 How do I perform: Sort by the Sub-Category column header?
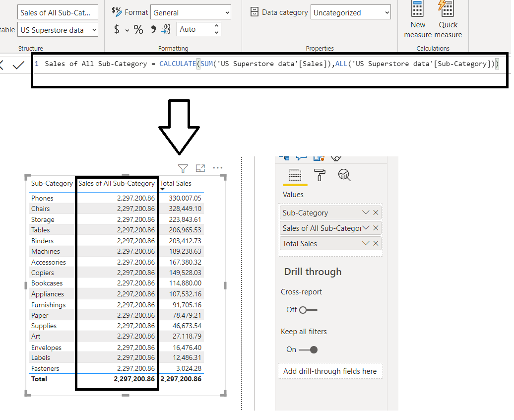(52, 183)
